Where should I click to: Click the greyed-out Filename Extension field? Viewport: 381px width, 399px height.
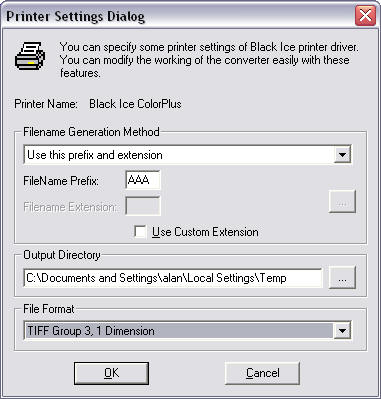(x=143, y=206)
